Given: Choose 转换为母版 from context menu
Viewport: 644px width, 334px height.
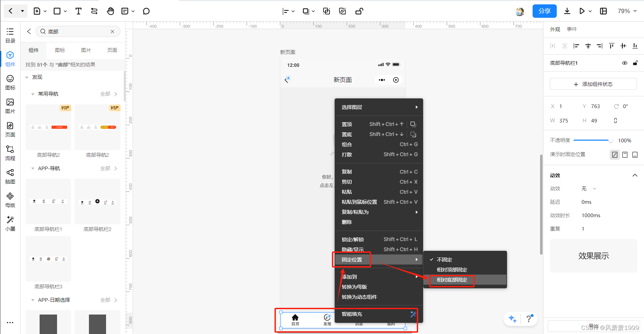Looking at the screenshot, I should [x=379, y=287].
